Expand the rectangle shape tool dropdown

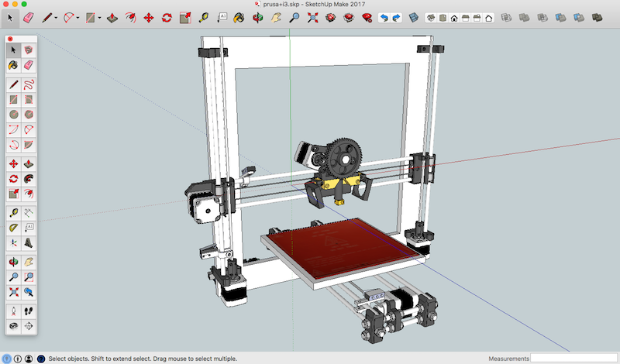click(99, 17)
